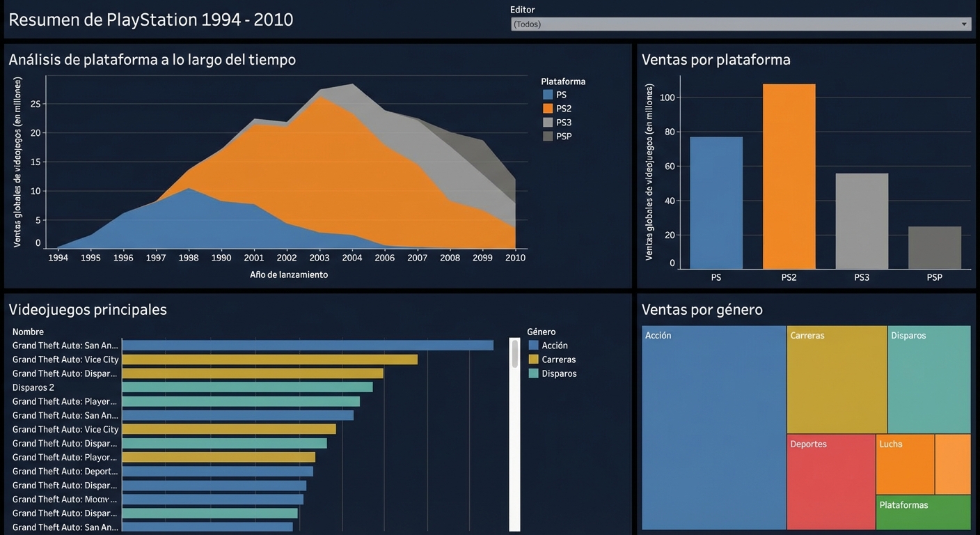Click the year 2006 on the time axis
The height and width of the screenshot is (535, 980).
tap(384, 258)
